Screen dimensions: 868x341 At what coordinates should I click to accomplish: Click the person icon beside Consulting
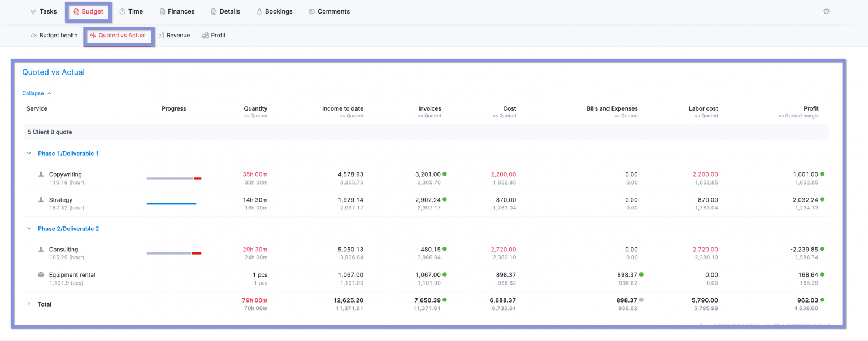(41, 250)
